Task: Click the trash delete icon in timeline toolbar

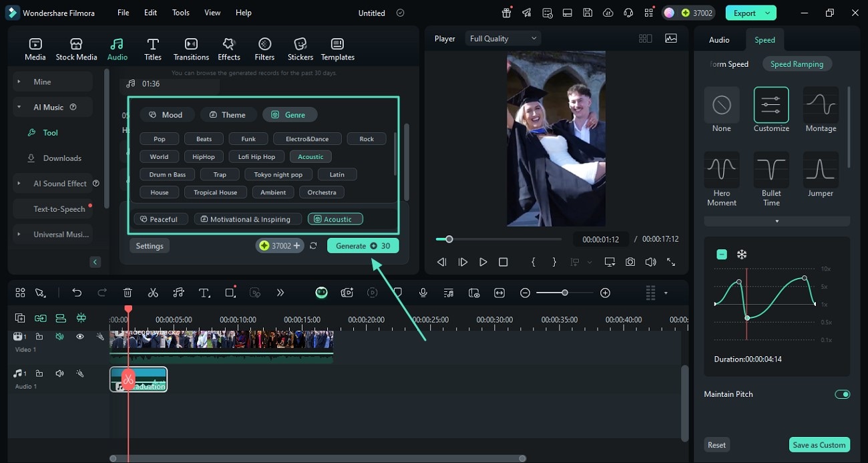Action: [x=128, y=293]
